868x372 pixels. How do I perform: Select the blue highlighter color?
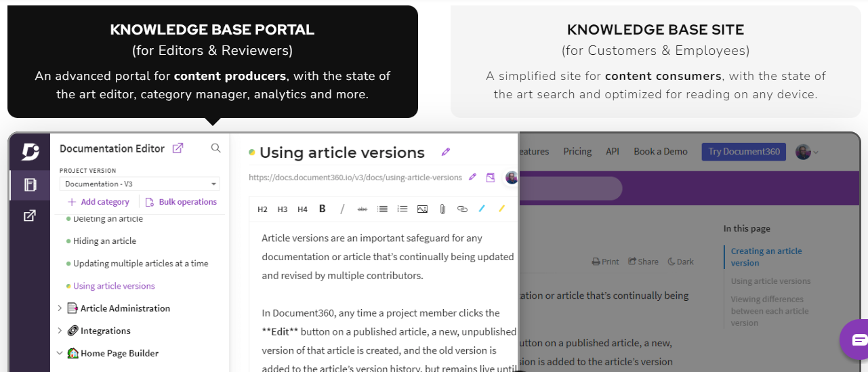click(x=482, y=209)
